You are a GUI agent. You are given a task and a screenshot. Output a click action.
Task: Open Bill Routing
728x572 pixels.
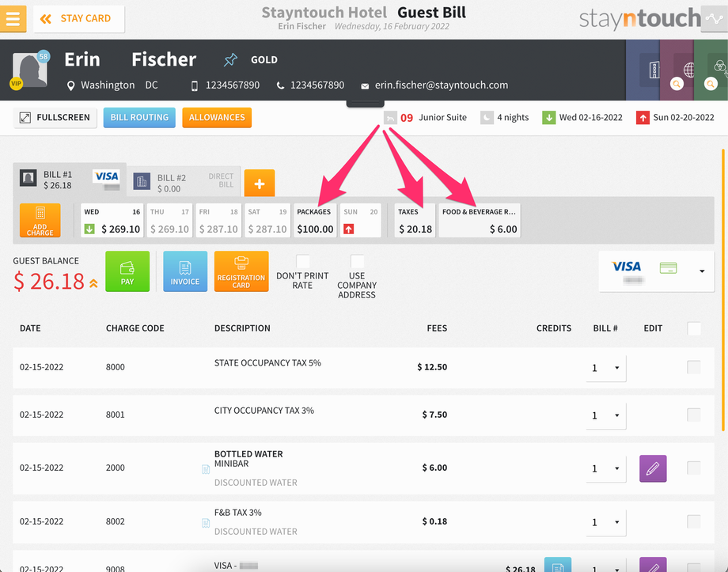pos(139,118)
